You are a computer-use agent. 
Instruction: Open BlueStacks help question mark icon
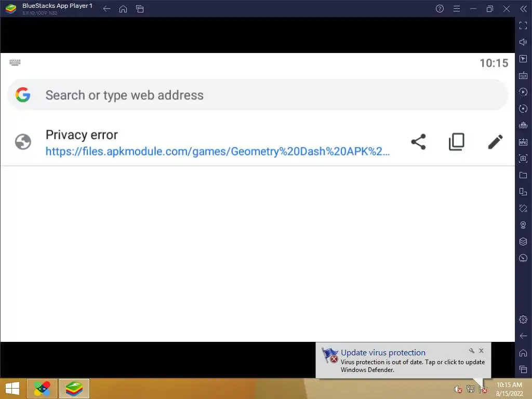[440, 9]
